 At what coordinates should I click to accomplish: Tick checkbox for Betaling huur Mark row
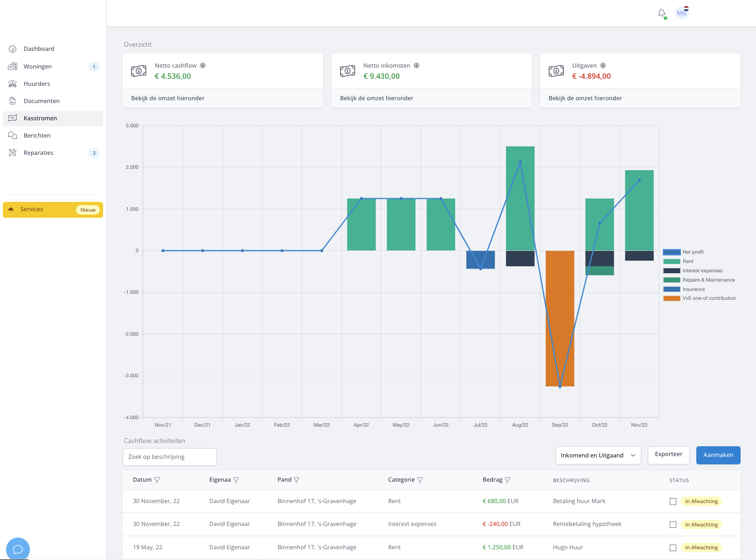(673, 502)
